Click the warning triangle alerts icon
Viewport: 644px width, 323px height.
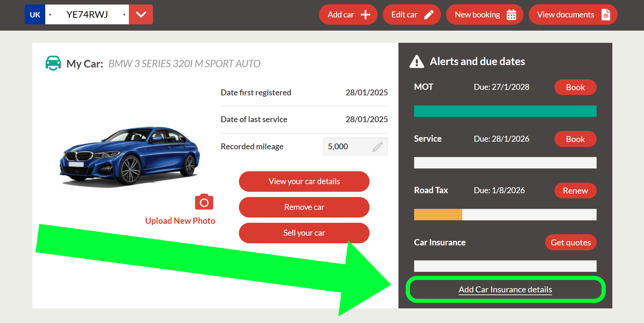click(417, 62)
